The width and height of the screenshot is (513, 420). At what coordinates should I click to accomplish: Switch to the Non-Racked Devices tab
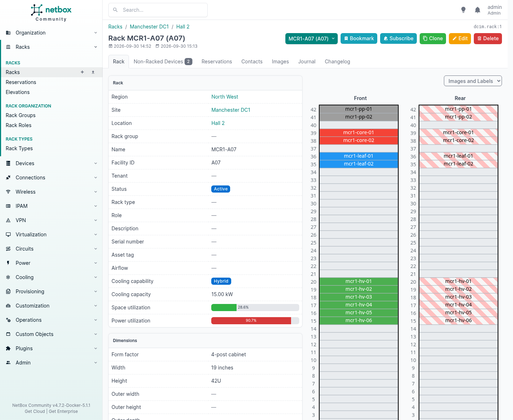pos(163,62)
